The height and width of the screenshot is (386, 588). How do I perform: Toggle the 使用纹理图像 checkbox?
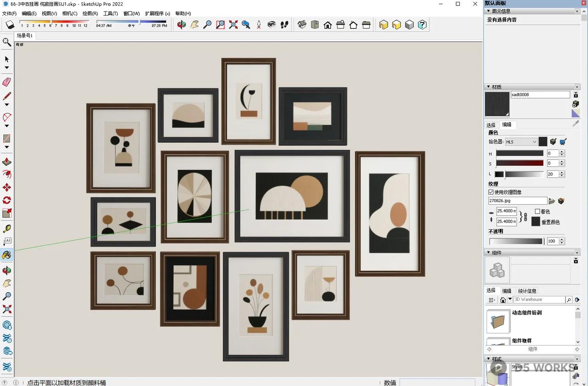tap(491, 192)
